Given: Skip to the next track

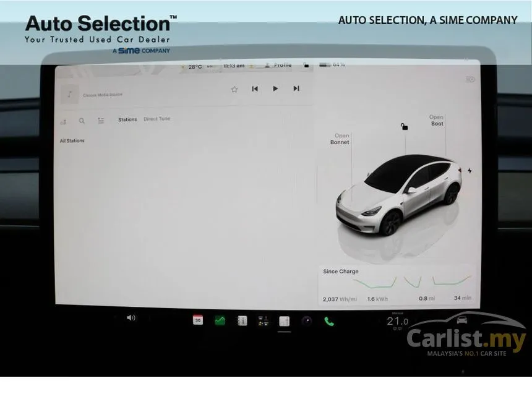Looking at the screenshot, I should [x=296, y=88].
